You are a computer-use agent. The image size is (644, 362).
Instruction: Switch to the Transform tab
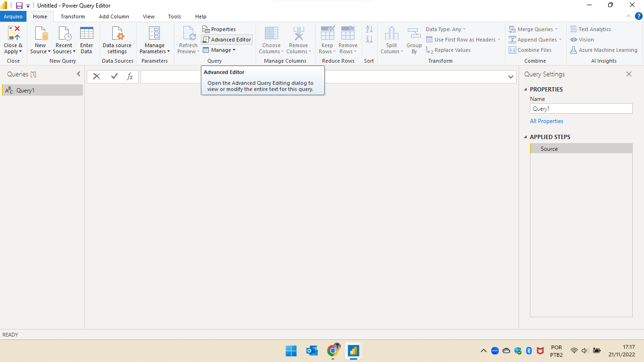pyautogui.click(x=73, y=16)
